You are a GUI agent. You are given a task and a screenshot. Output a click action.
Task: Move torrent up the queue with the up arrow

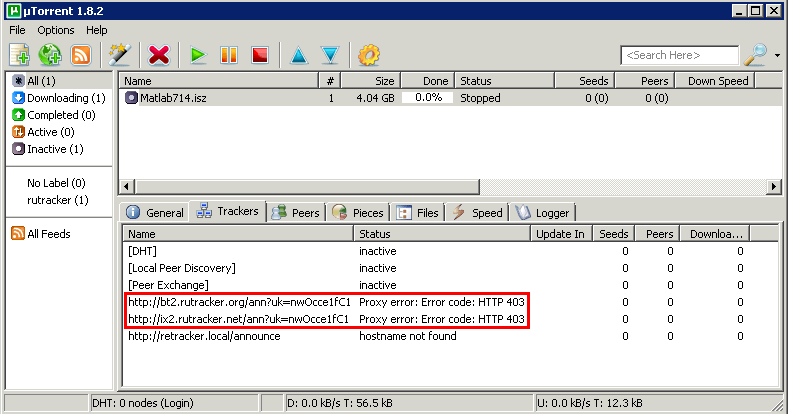(299, 55)
